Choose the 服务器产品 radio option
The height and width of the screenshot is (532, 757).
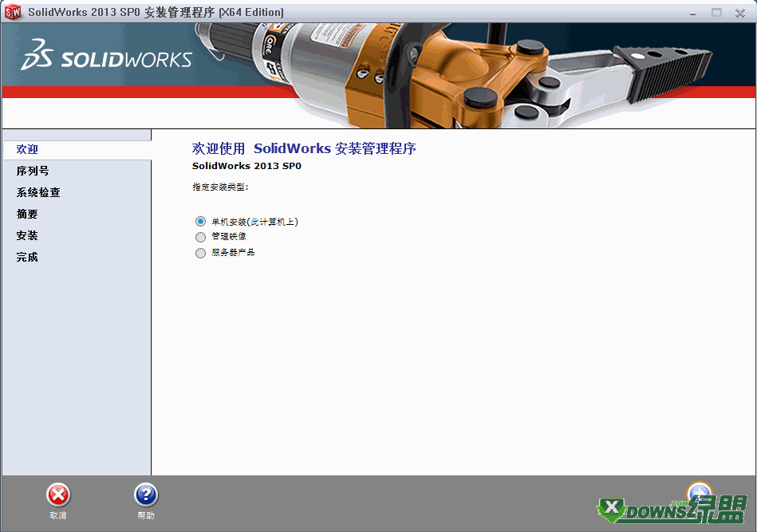[200, 253]
